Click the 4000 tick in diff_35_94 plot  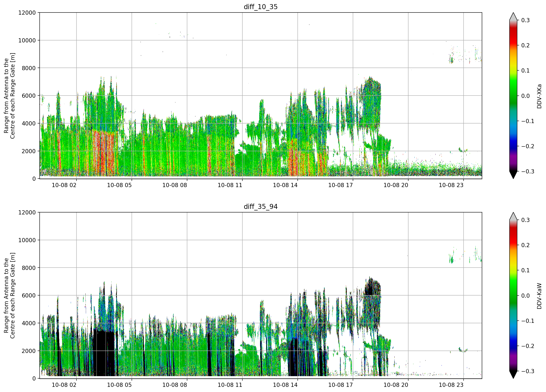29,323
